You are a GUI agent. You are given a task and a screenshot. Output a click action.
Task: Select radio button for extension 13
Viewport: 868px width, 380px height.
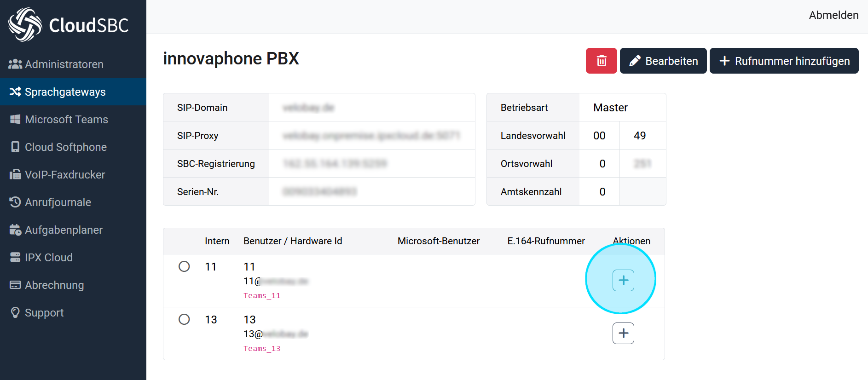pos(184,319)
